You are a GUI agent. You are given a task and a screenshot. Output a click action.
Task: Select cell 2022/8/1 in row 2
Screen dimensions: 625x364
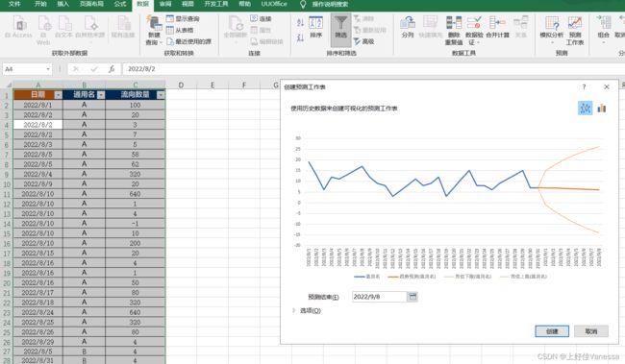(37, 105)
